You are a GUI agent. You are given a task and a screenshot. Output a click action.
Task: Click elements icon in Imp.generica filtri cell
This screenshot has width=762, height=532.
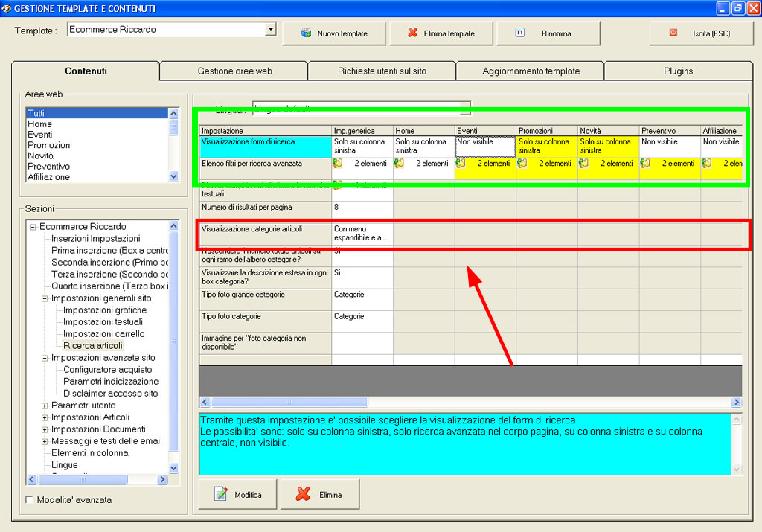338,163
